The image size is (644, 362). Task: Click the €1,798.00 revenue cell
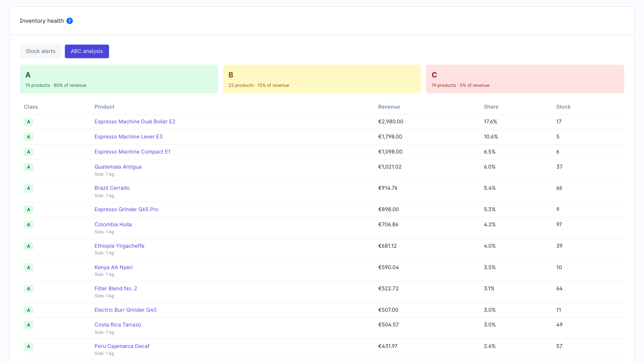click(390, 137)
